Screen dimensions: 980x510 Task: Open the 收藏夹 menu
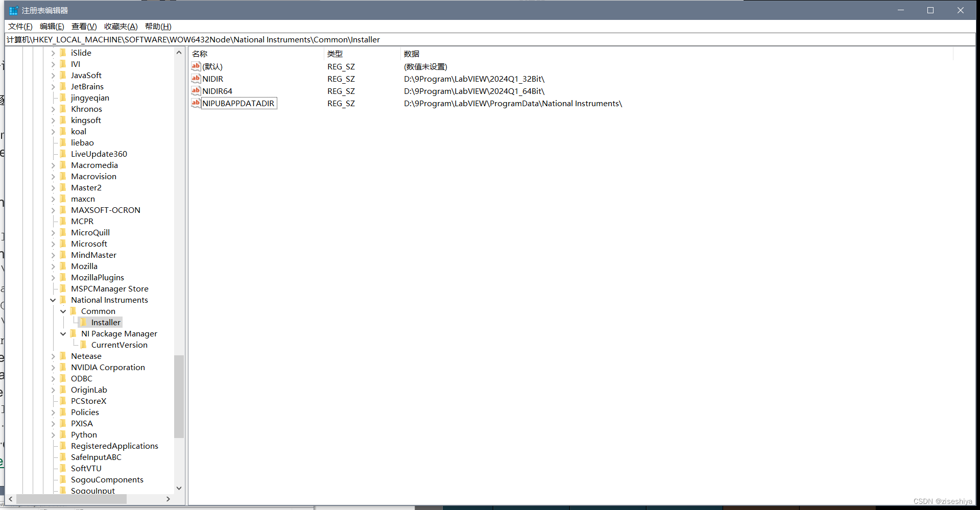click(x=120, y=26)
